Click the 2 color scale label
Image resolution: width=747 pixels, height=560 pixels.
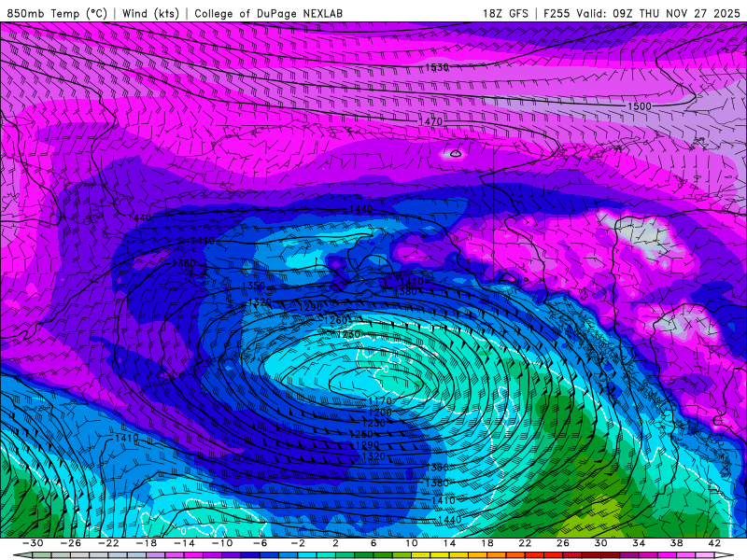336,543
